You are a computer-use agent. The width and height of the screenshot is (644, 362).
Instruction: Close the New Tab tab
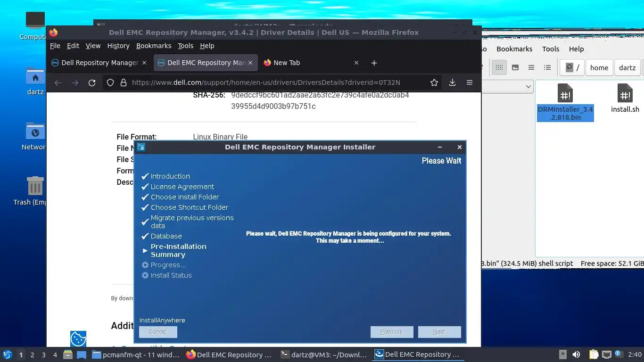pyautogui.click(x=356, y=63)
